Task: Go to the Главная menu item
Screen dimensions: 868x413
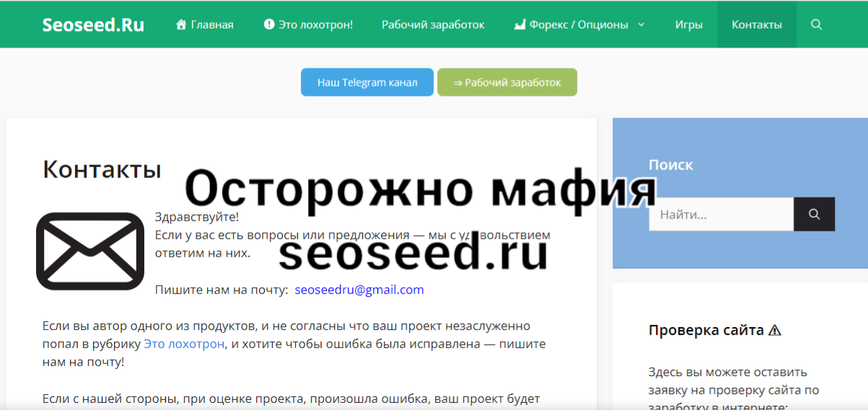Action: point(205,25)
